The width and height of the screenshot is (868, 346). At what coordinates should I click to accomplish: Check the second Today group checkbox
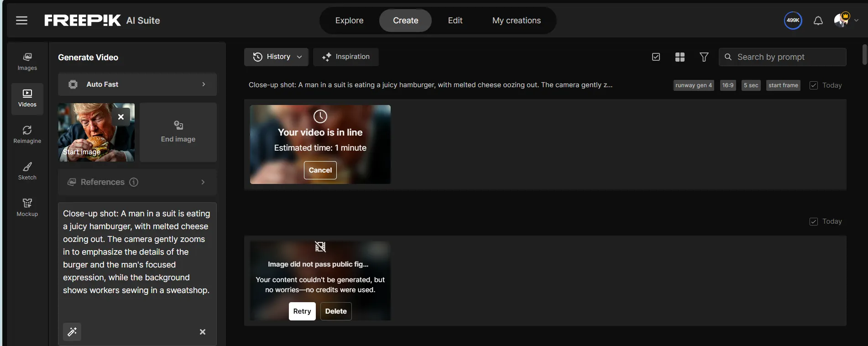click(x=813, y=221)
